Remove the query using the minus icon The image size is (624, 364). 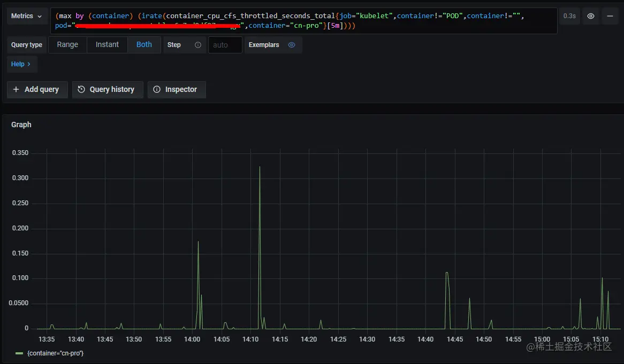click(610, 16)
